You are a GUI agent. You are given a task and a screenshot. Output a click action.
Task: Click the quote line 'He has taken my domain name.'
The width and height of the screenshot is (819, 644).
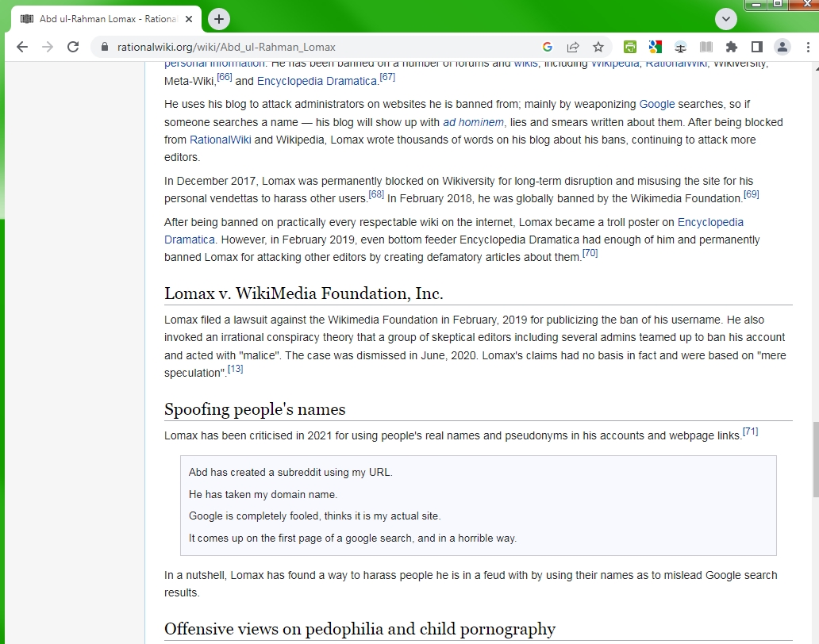pyautogui.click(x=263, y=494)
